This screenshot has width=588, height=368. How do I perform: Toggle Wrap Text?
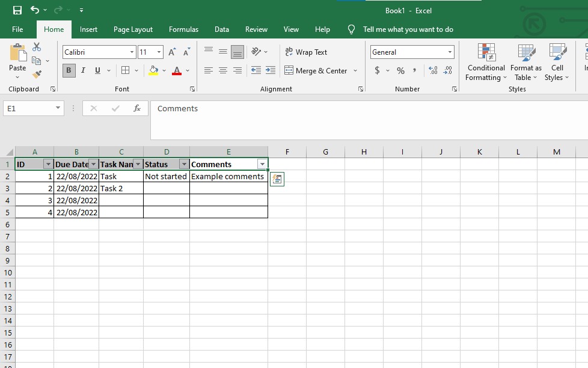306,52
